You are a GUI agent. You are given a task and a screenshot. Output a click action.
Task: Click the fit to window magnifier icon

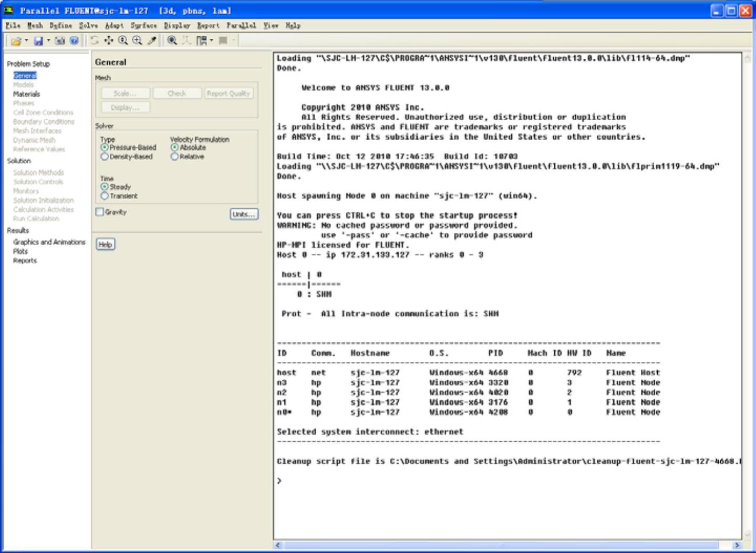click(172, 40)
